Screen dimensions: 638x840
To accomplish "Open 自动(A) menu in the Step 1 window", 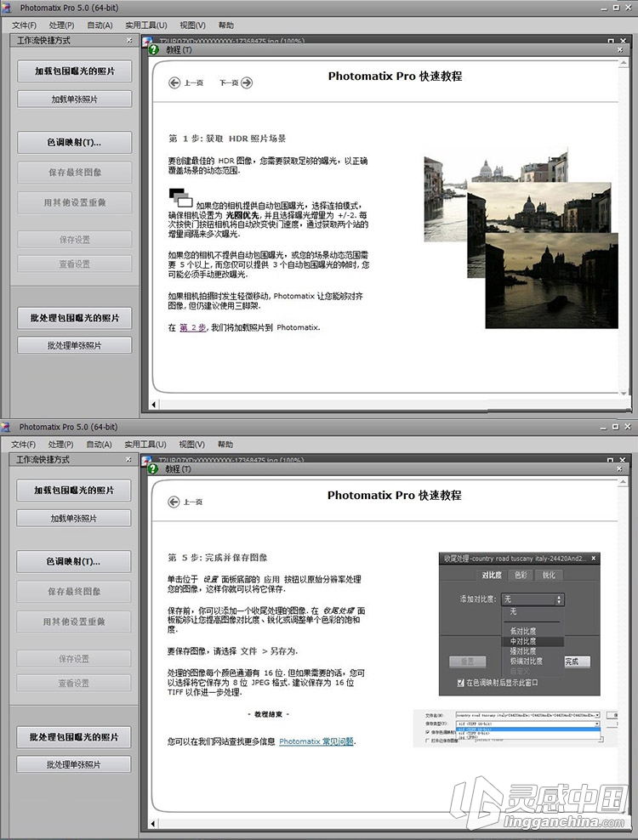I will point(100,26).
